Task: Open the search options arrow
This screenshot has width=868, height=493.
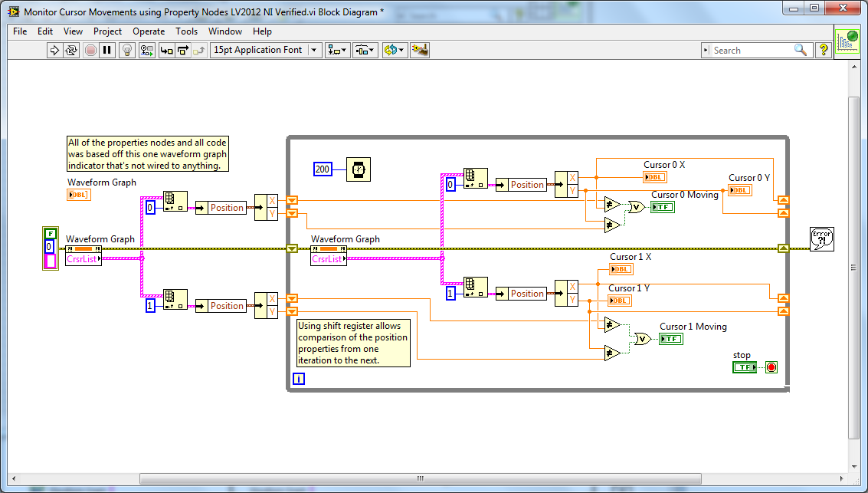Action: pos(706,51)
